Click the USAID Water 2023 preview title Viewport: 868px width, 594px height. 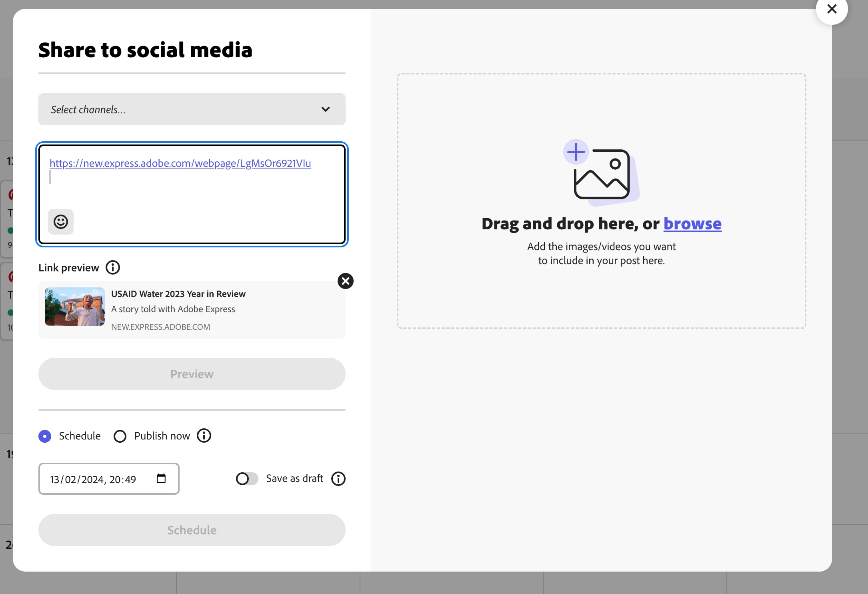pyautogui.click(x=178, y=294)
